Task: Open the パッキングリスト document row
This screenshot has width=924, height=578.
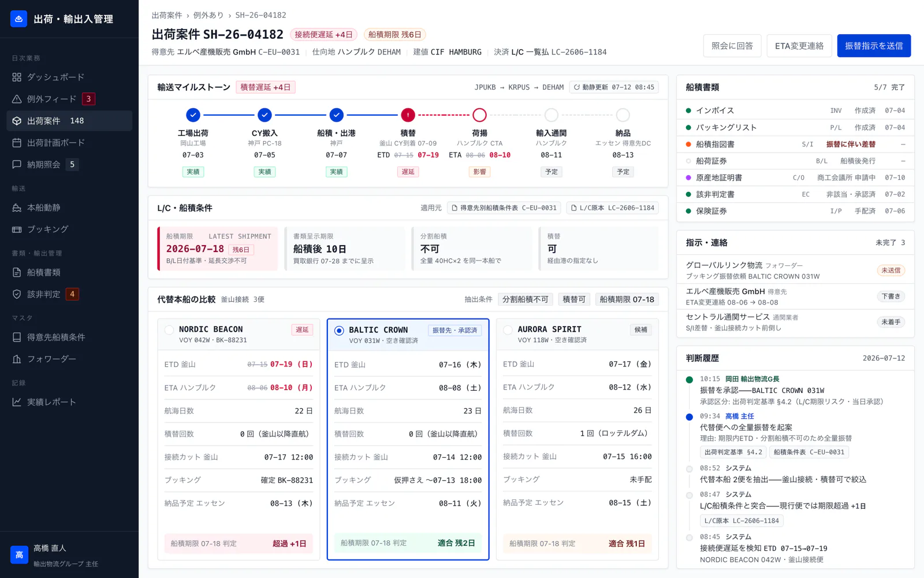Action: click(x=795, y=127)
